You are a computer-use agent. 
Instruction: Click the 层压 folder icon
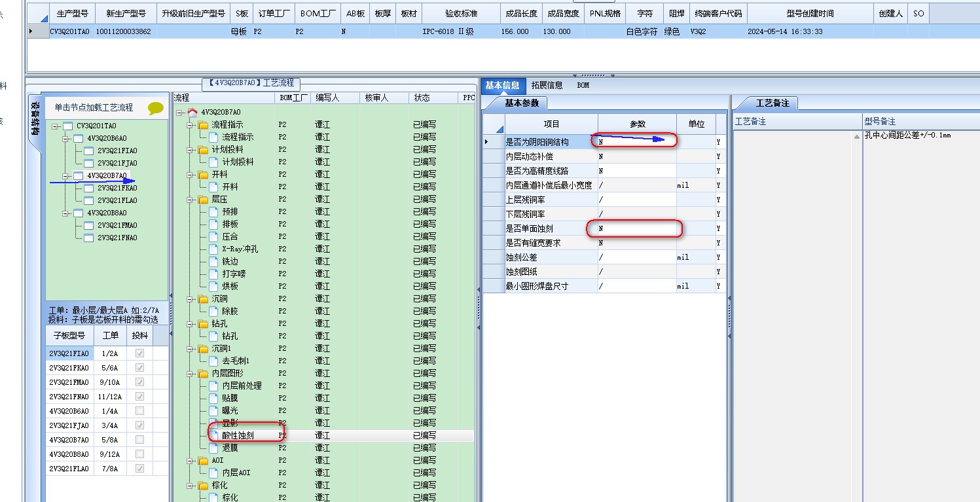pos(203,200)
